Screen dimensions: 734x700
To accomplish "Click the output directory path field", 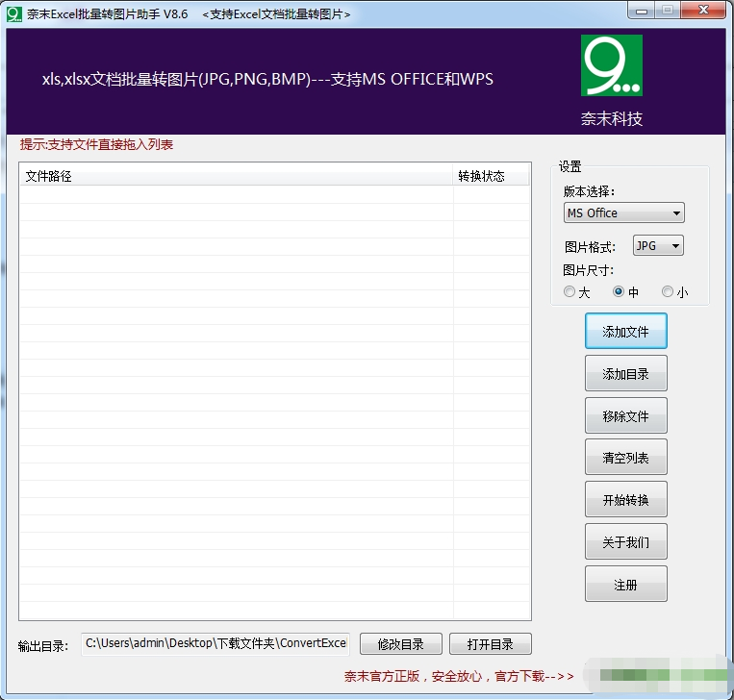I will (215, 643).
